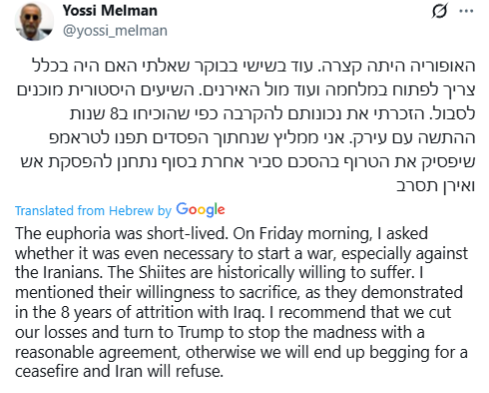Screen dimensions: 489x393
Task: Click Yossi Melman's profile avatar
Action: tap(34, 21)
